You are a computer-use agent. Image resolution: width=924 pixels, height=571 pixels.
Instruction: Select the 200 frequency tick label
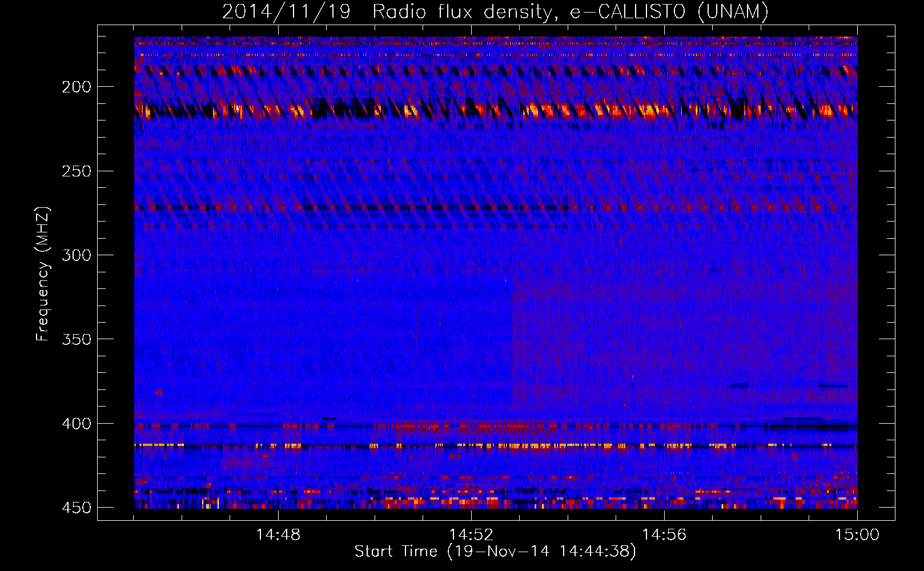(x=77, y=87)
